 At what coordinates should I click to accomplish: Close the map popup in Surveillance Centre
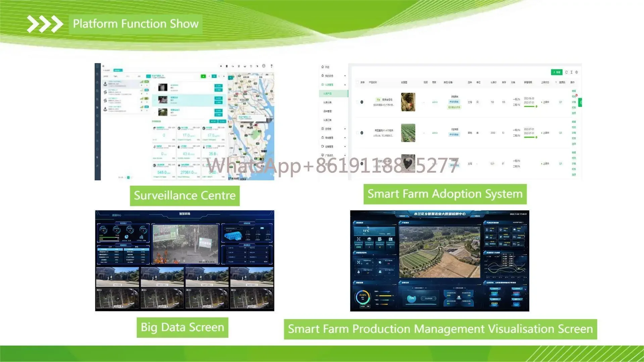[265, 116]
